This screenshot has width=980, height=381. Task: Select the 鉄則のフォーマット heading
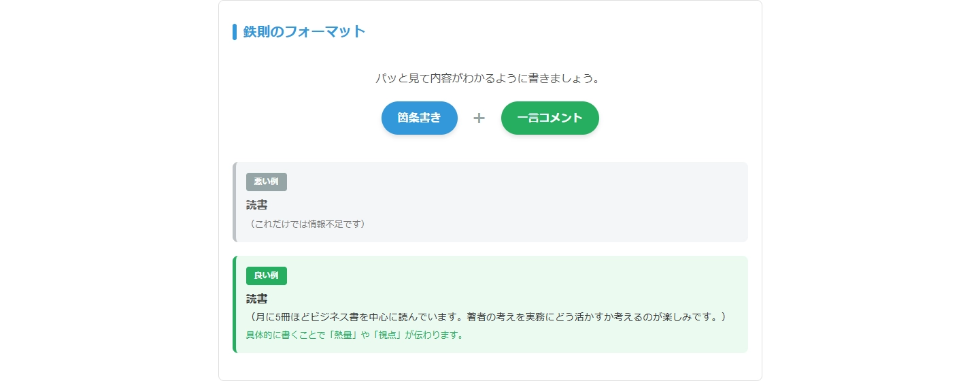tap(305, 31)
